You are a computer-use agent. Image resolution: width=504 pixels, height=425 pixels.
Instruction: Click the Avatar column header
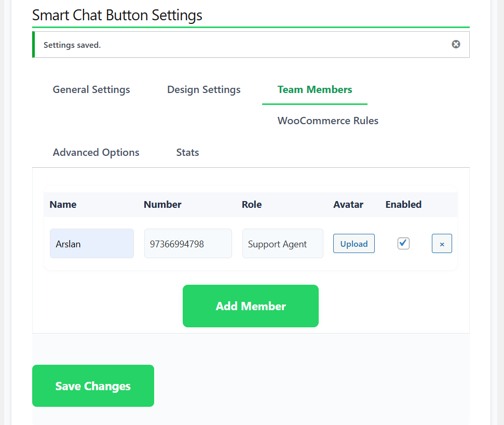pos(348,204)
